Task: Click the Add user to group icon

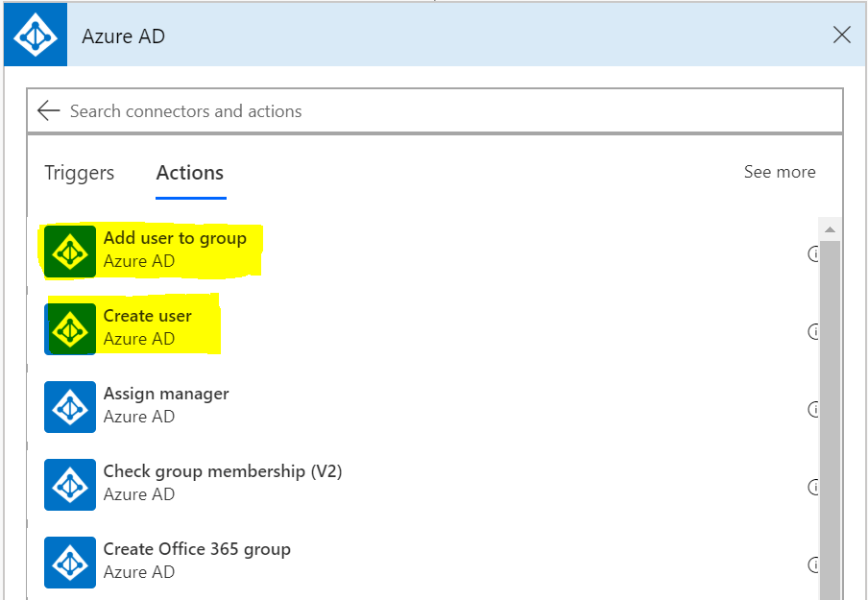Action: [70, 252]
